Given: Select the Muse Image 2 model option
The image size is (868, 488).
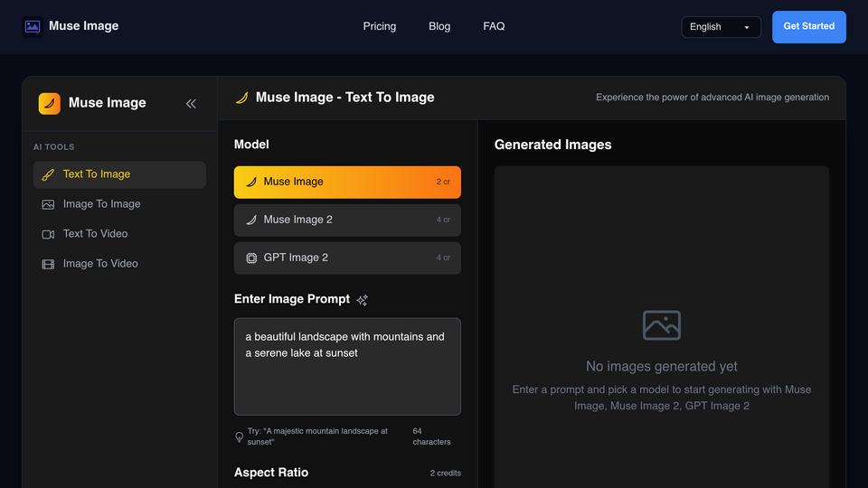Looking at the screenshot, I should click(x=347, y=221).
